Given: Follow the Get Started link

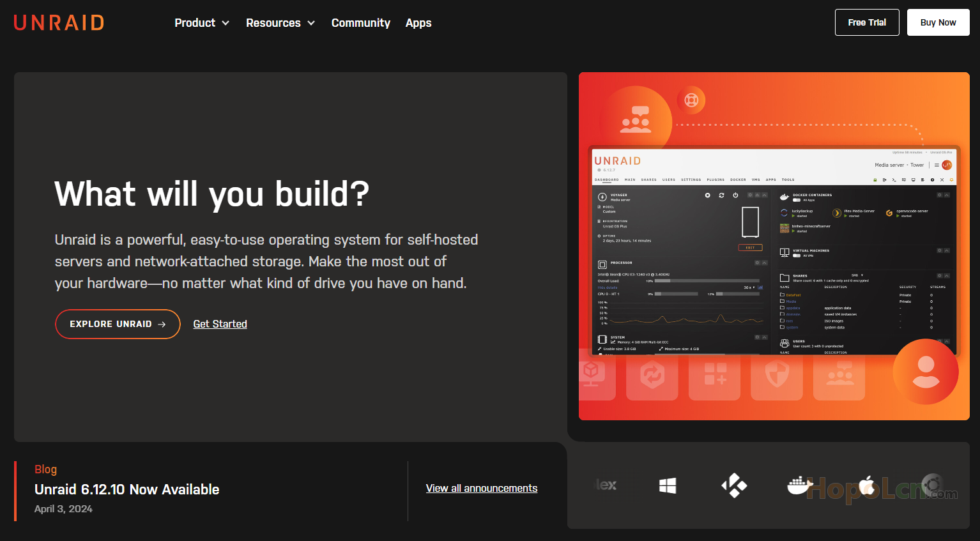Looking at the screenshot, I should [x=220, y=324].
